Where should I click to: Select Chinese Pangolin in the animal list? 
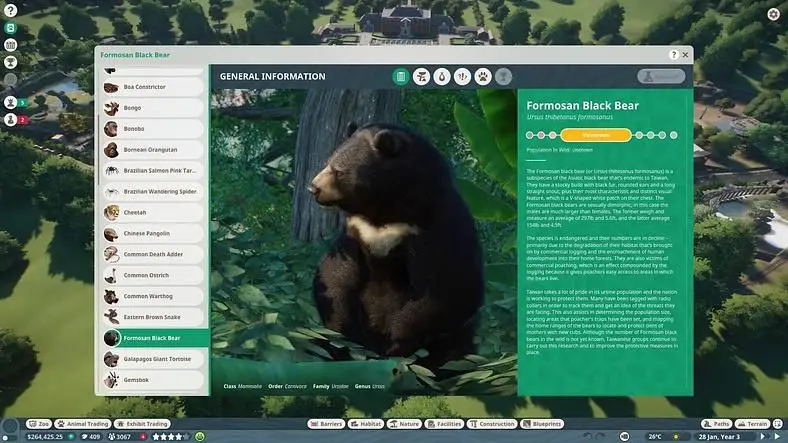pos(153,234)
